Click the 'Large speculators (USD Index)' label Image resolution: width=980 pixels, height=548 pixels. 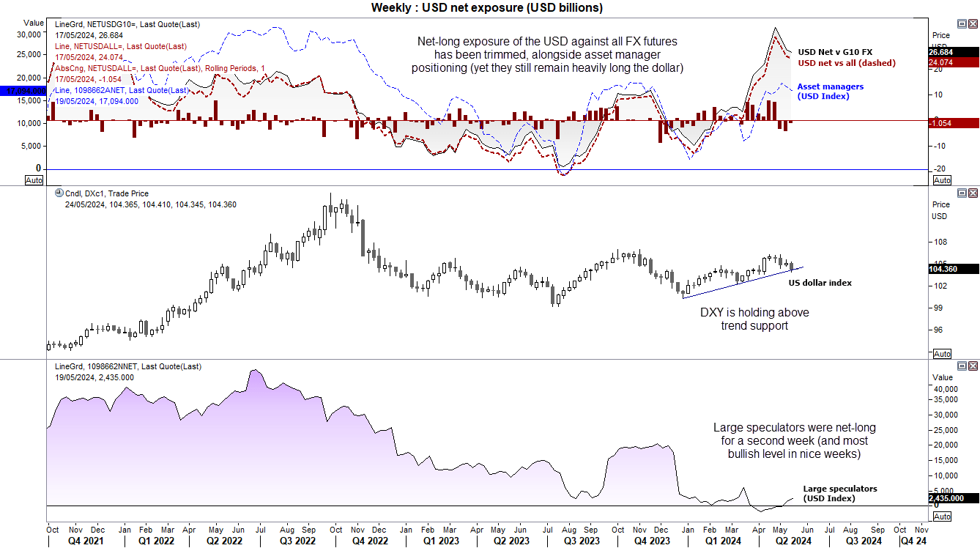point(839,494)
